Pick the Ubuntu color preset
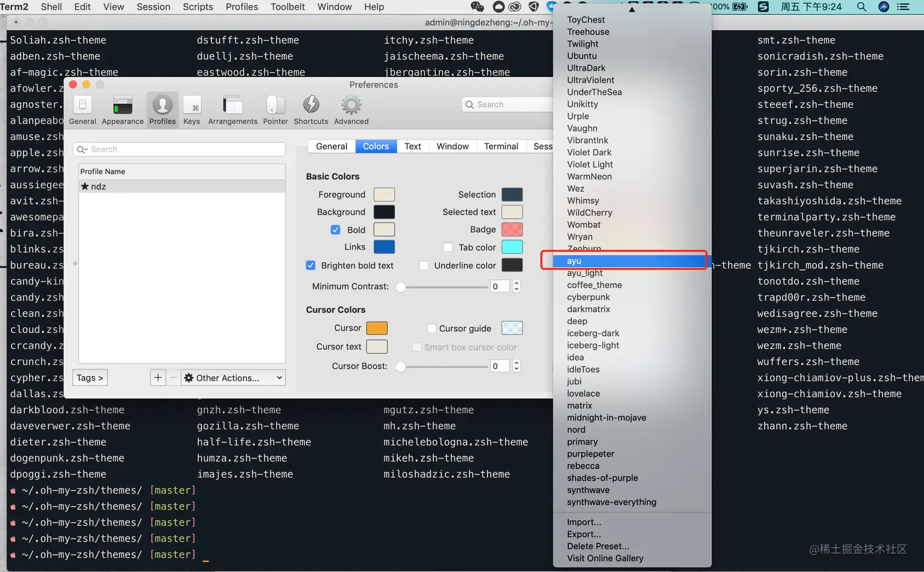Screen dimensions: 924x572 [632, 56]
